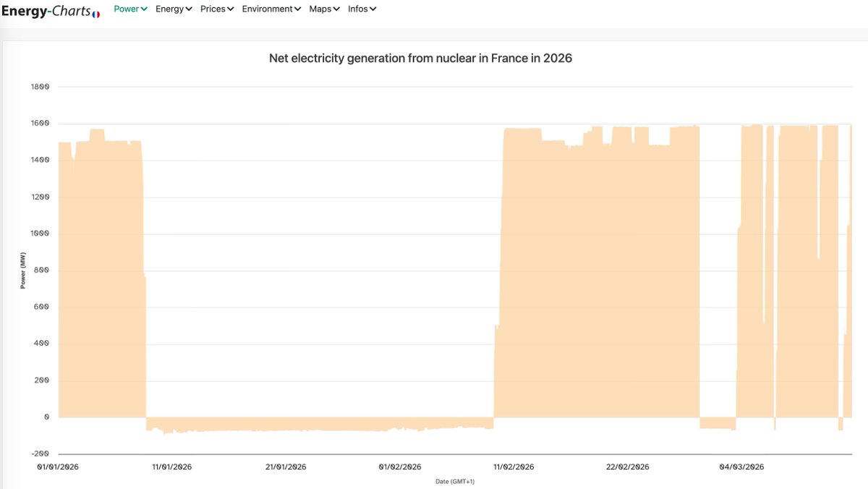868x489 pixels.
Task: Expand the chevron next to Environment
Action: pos(298,9)
